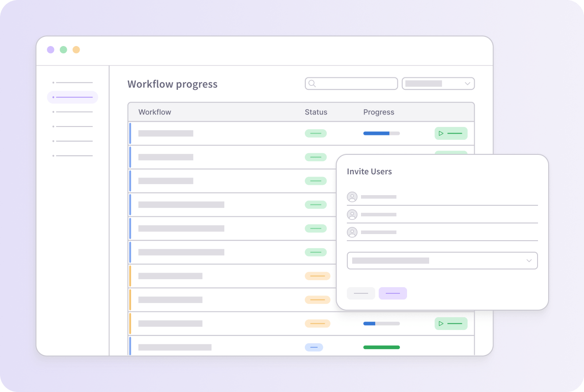
Task: Click the search magnifier icon in the toolbar
Action: coord(312,83)
